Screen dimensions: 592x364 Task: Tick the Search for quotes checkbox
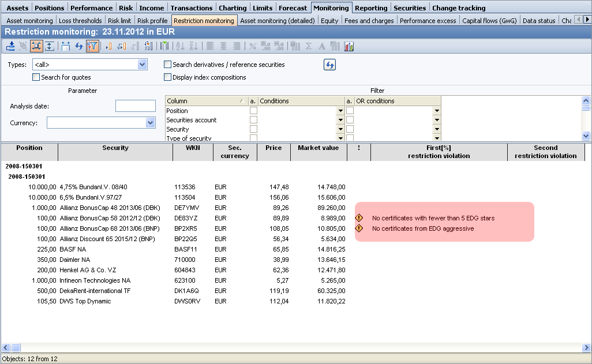point(36,77)
